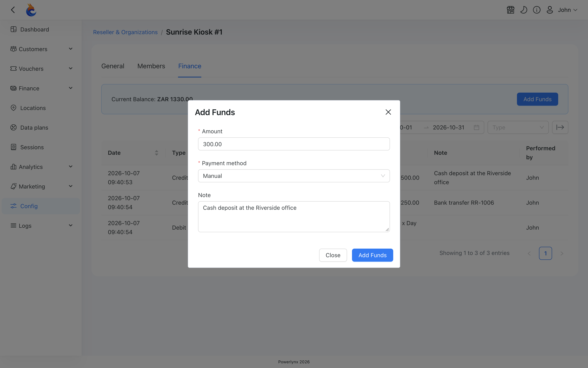
Task: Click the Close button in dialog
Action: point(333,255)
